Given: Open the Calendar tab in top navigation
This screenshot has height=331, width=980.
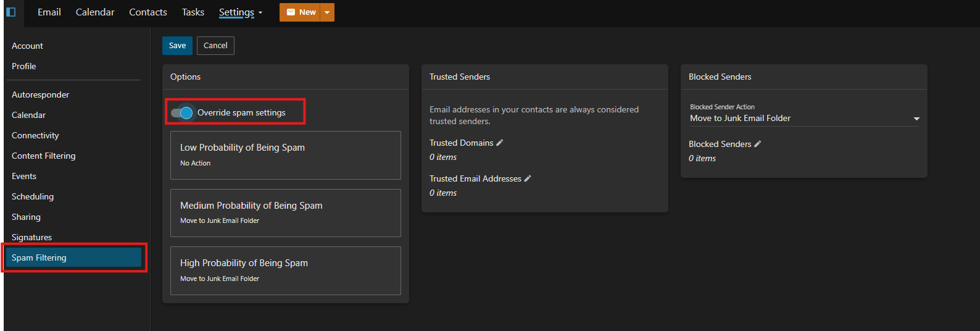Looking at the screenshot, I should pyautogui.click(x=95, y=12).
